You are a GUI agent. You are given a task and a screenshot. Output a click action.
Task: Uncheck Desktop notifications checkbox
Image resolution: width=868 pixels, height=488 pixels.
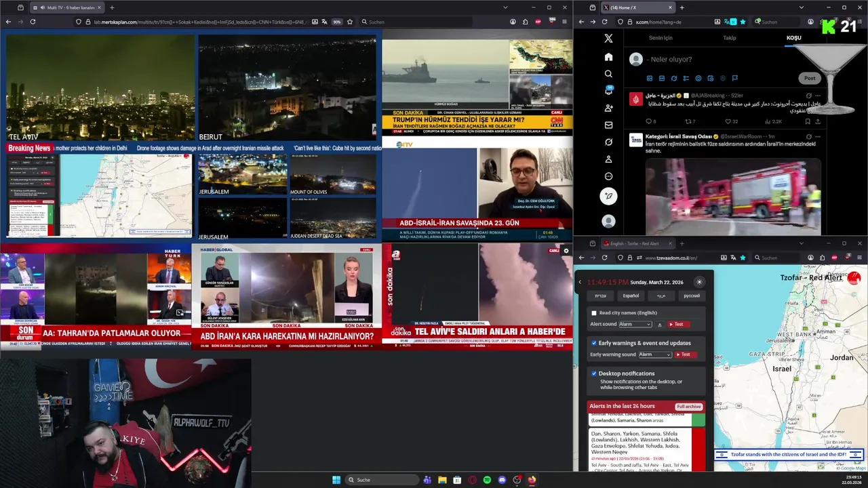coord(594,373)
